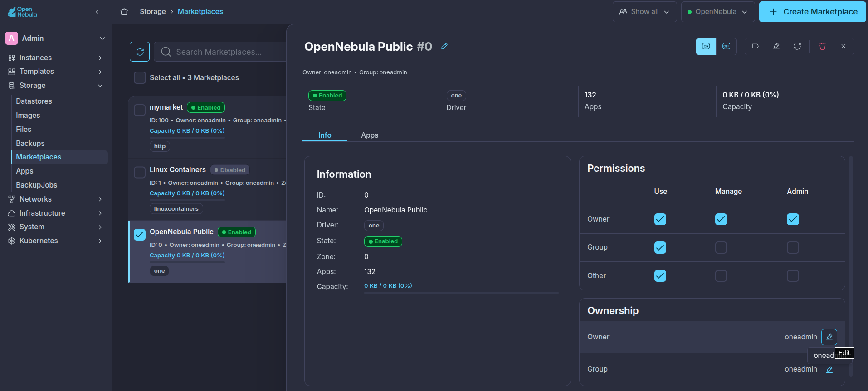
Task: Click the OpenNebula logo
Action: point(22,12)
